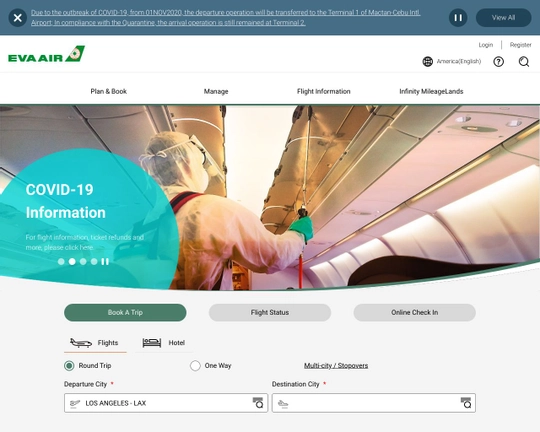The image size is (540, 432).
Task: Switch to the Hotel tab
Action: click(164, 343)
